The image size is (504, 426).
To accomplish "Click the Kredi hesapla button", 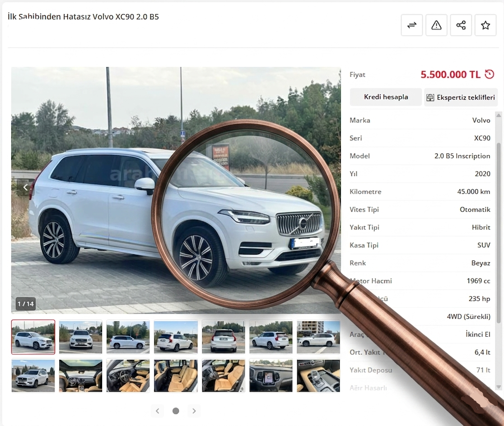I will [386, 97].
